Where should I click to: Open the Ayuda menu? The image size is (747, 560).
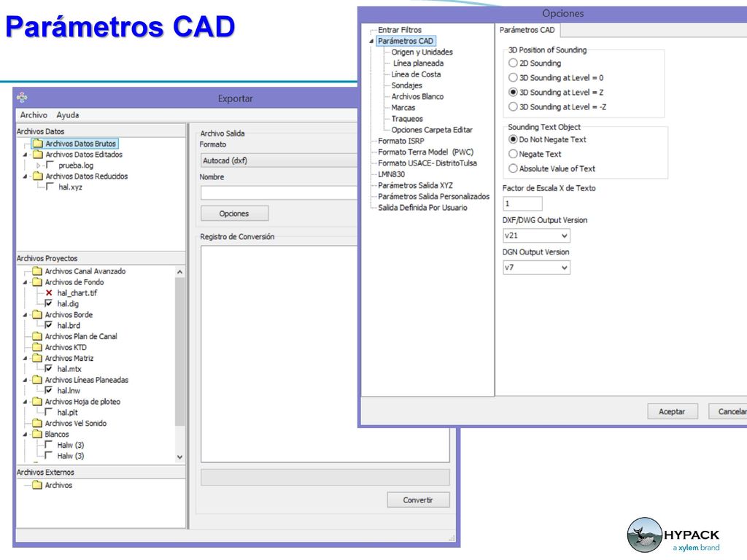68,114
